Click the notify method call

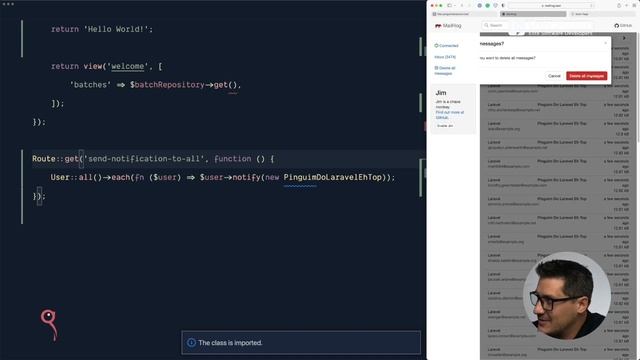click(246, 177)
